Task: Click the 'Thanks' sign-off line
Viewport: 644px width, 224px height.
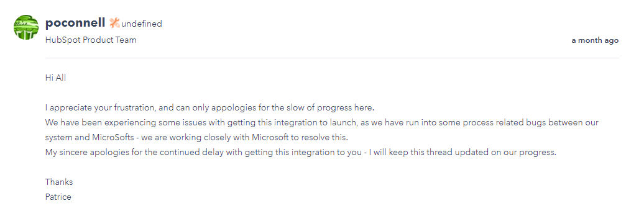Action: 58,182
